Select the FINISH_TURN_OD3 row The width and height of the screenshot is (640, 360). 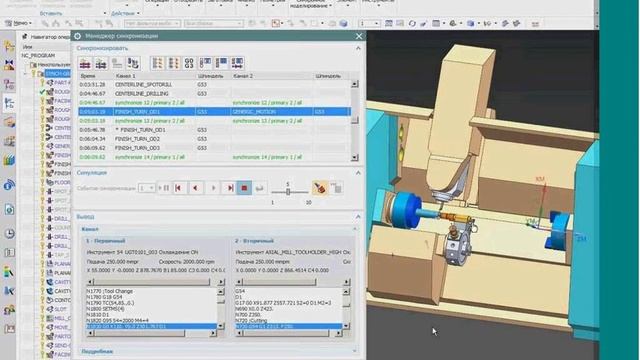(x=214, y=148)
